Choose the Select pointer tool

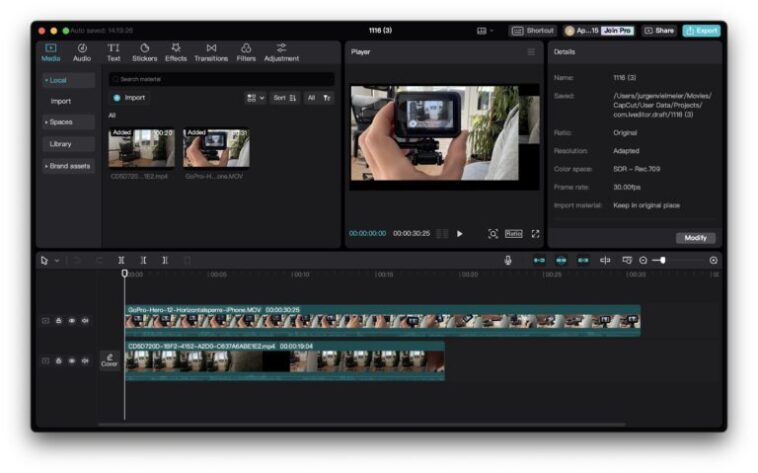point(44,260)
